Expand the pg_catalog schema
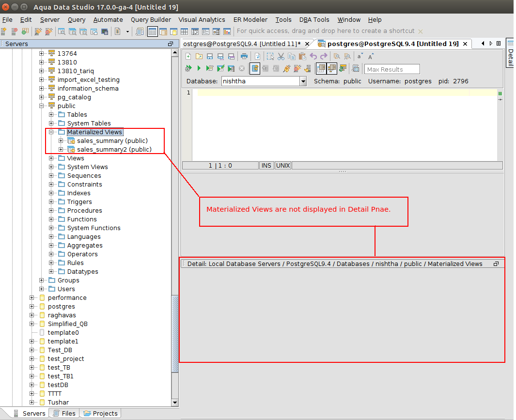516x420 pixels. click(x=42, y=97)
